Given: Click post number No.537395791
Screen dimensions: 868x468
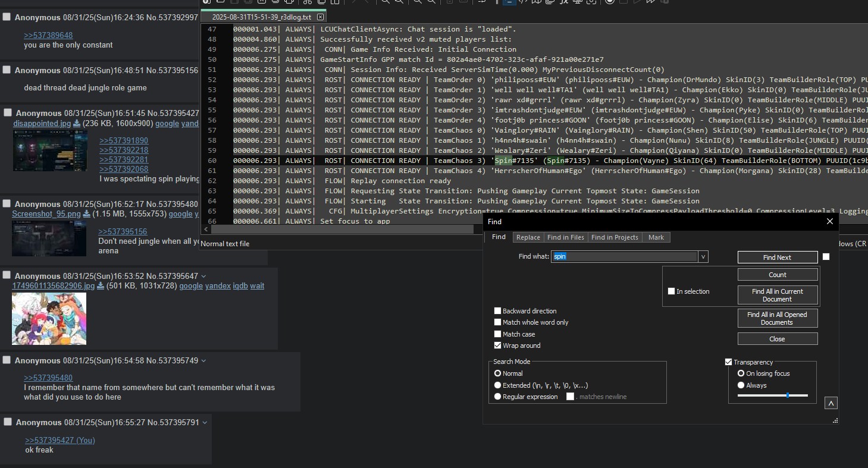Looking at the screenshot, I should (173, 423).
